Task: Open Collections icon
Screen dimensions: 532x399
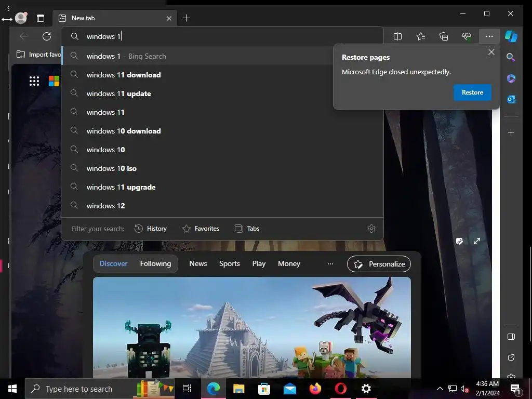Action: (444, 36)
